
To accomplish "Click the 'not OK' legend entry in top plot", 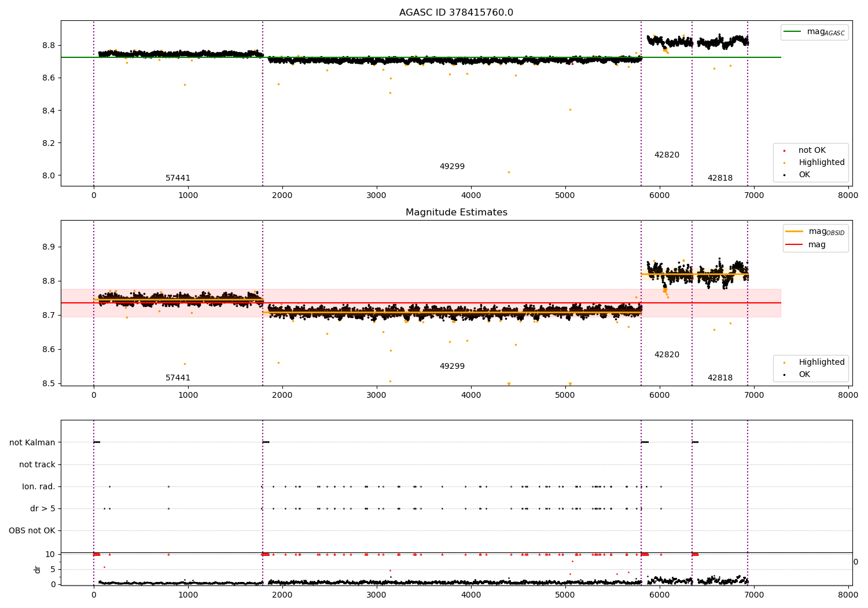I will pos(806,151).
